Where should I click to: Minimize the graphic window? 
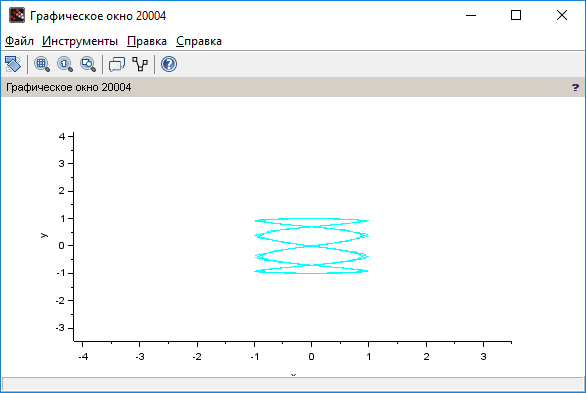[471, 15]
